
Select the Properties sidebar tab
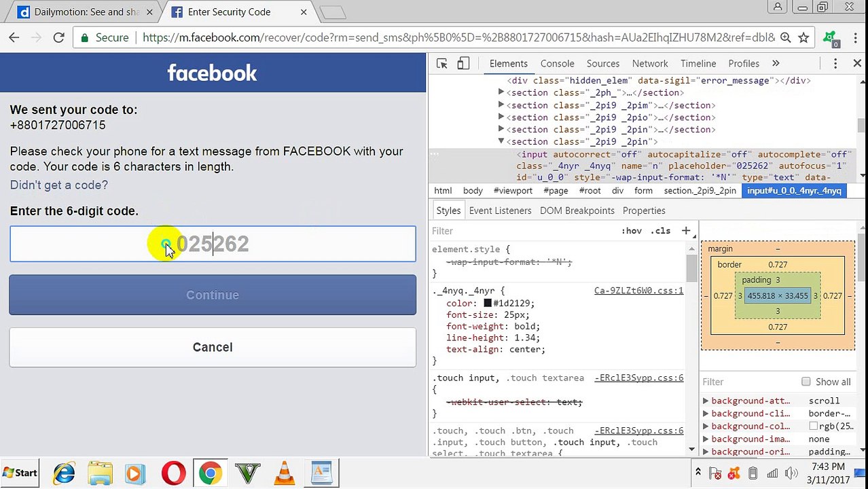pyautogui.click(x=644, y=211)
